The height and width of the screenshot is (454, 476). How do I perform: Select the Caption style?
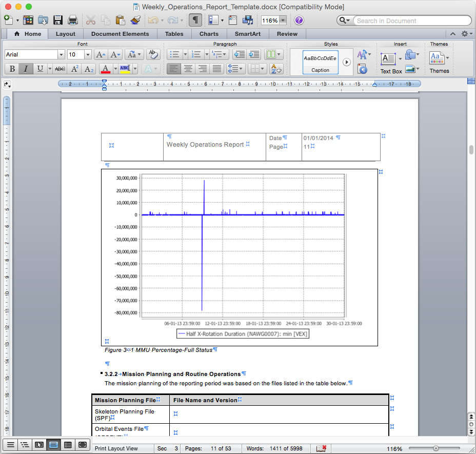320,62
